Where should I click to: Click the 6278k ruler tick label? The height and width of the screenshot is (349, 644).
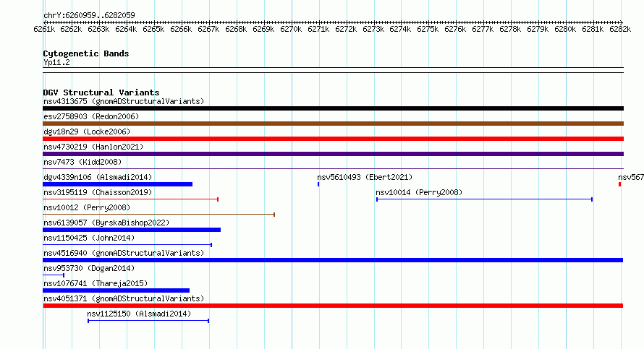click(511, 29)
